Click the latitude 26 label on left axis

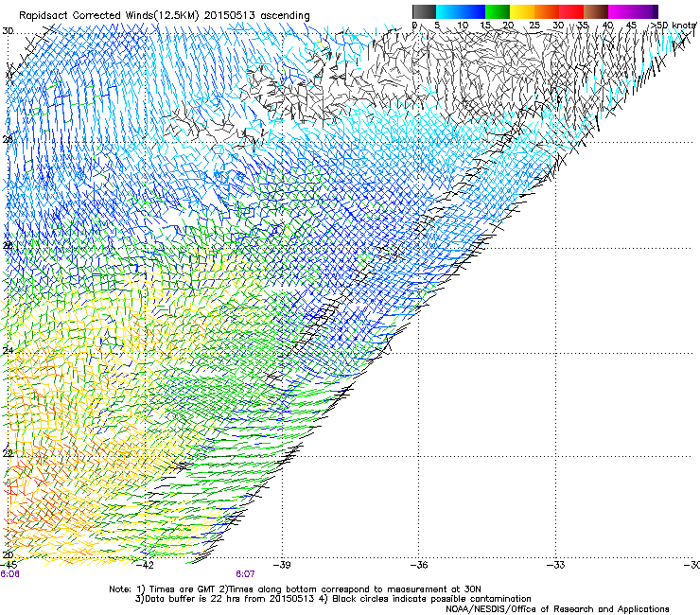tap(8, 245)
